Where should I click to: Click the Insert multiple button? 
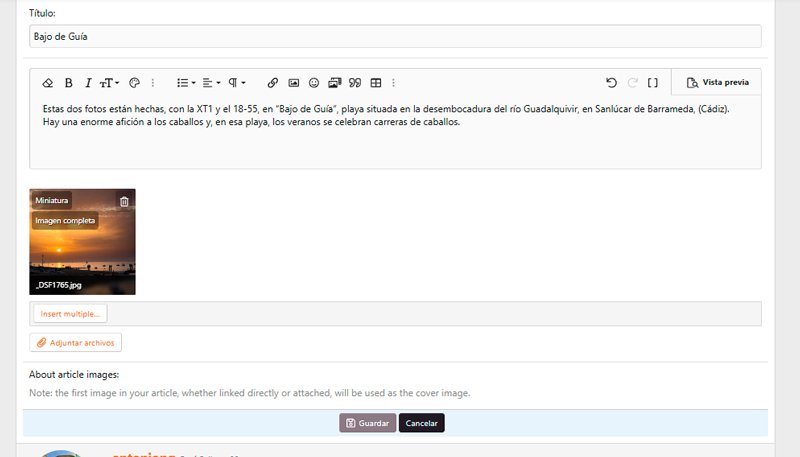point(70,314)
